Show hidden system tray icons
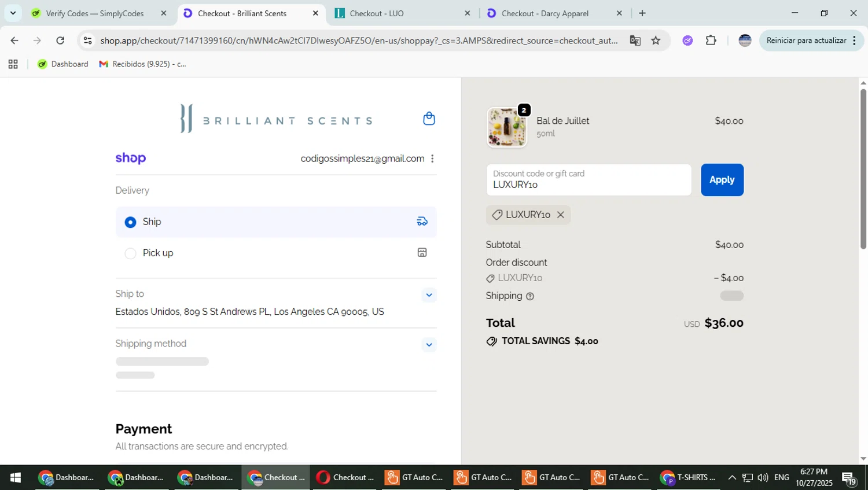The width and height of the screenshot is (868, 490). point(732,478)
